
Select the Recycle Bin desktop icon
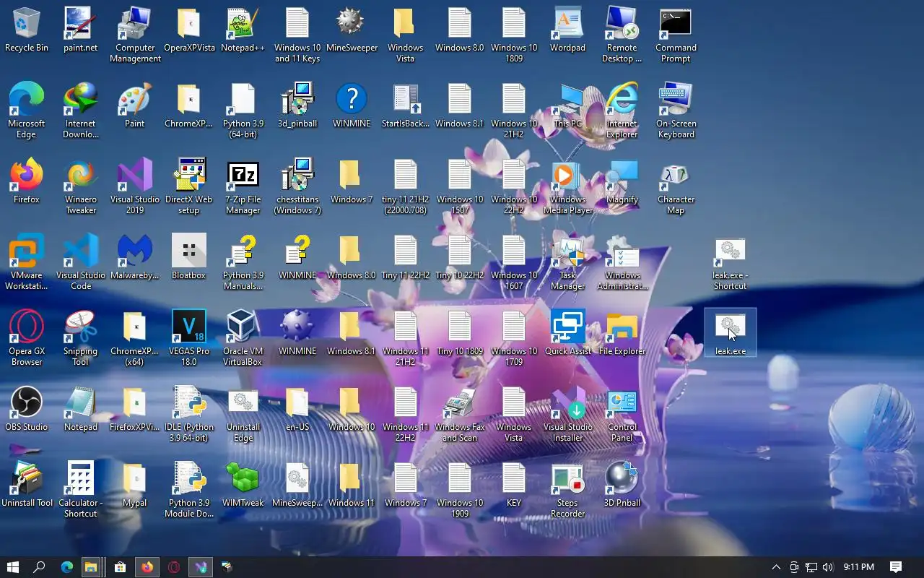[27, 30]
